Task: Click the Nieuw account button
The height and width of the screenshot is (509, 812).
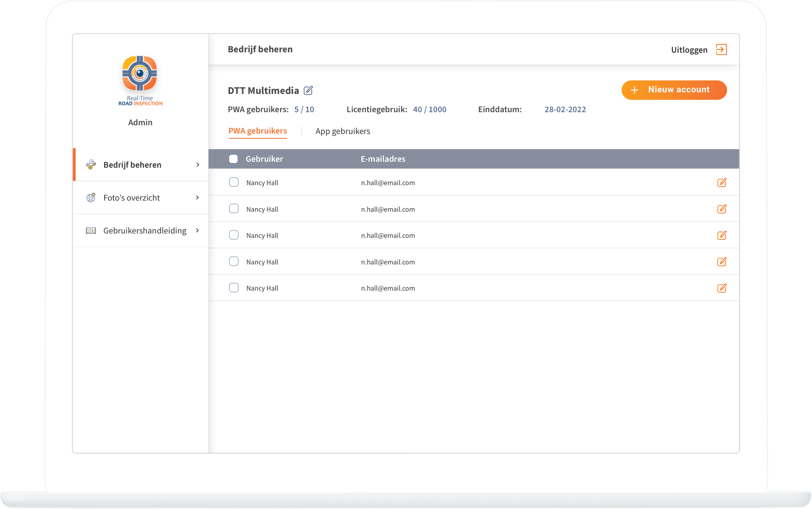Action: coord(674,90)
